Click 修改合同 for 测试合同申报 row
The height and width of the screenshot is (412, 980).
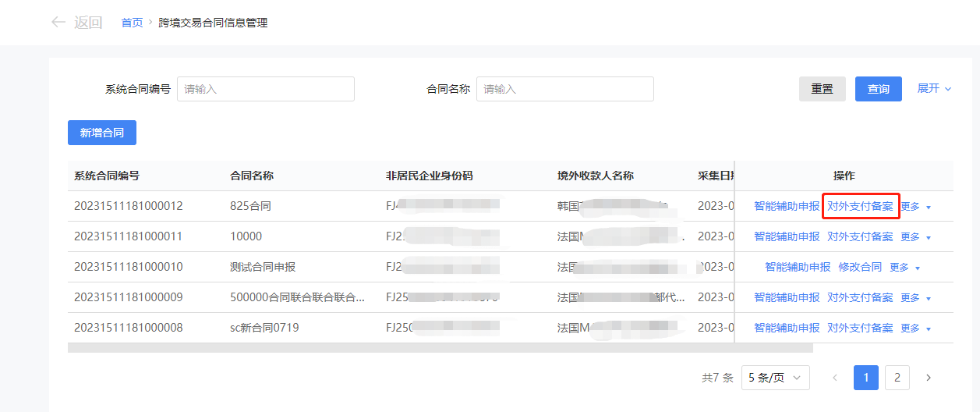click(x=860, y=268)
